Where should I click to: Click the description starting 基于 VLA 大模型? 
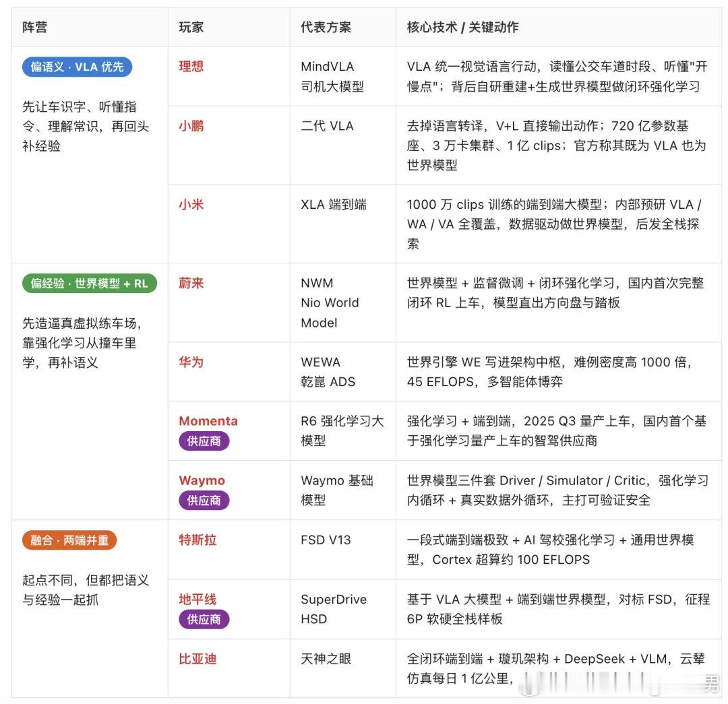point(559,609)
